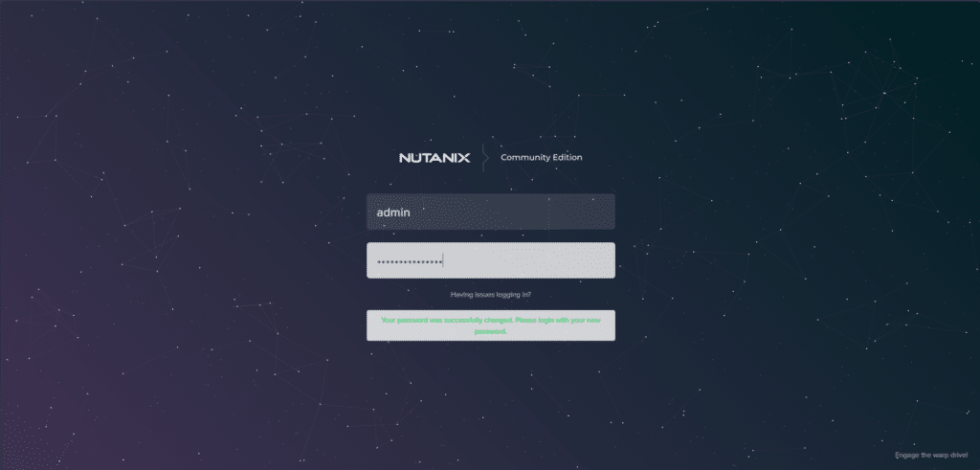This screenshot has height=470, width=980.
Task: Click the letter X in Nutanix wordmark
Action: [465, 158]
